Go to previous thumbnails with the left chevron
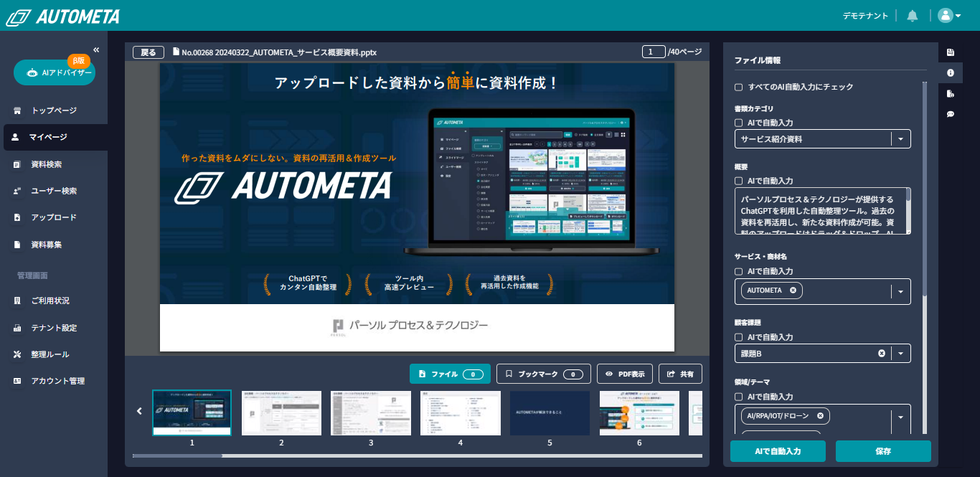 [x=139, y=411]
